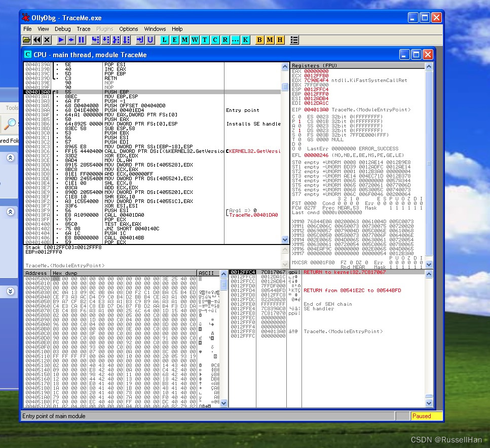This screenshot has width=490, height=448.
Task: Open the View menu
Action: click(x=43, y=29)
